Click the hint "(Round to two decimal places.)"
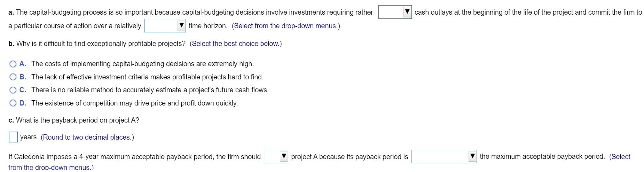Viewport: 644px width, 172px height. 87,137
